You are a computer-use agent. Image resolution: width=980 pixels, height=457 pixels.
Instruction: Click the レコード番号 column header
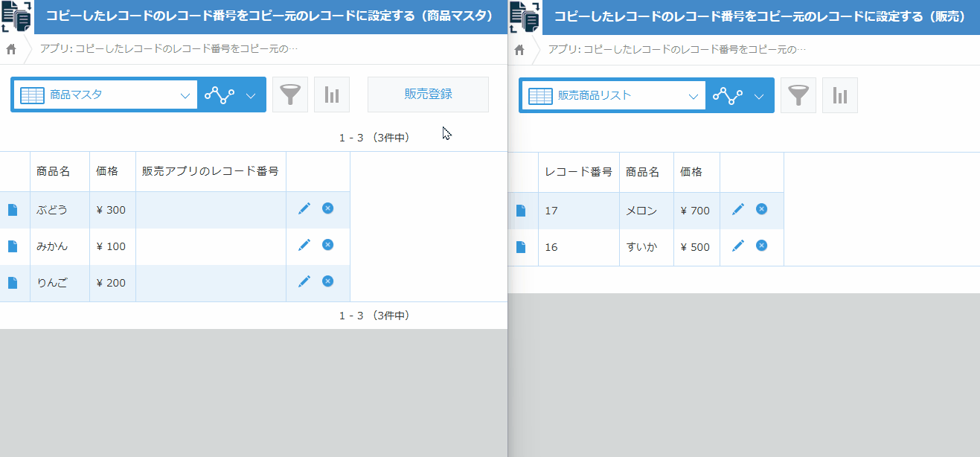pos(578,172)
